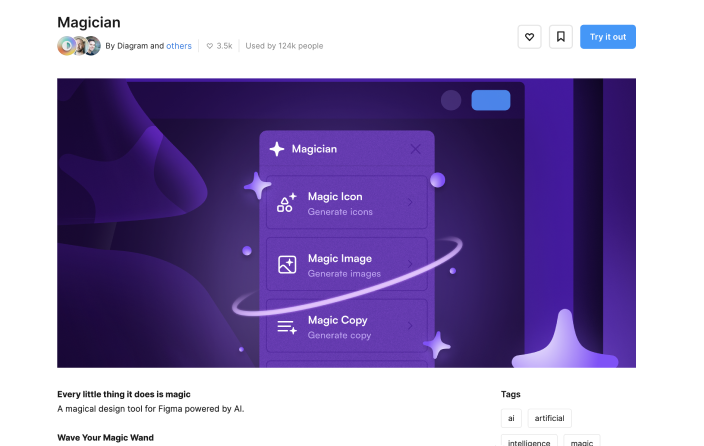This screenshot has width=704, height=446.
Task: Like the Magician plugin with heart button
Action: (x=529, y=37)
